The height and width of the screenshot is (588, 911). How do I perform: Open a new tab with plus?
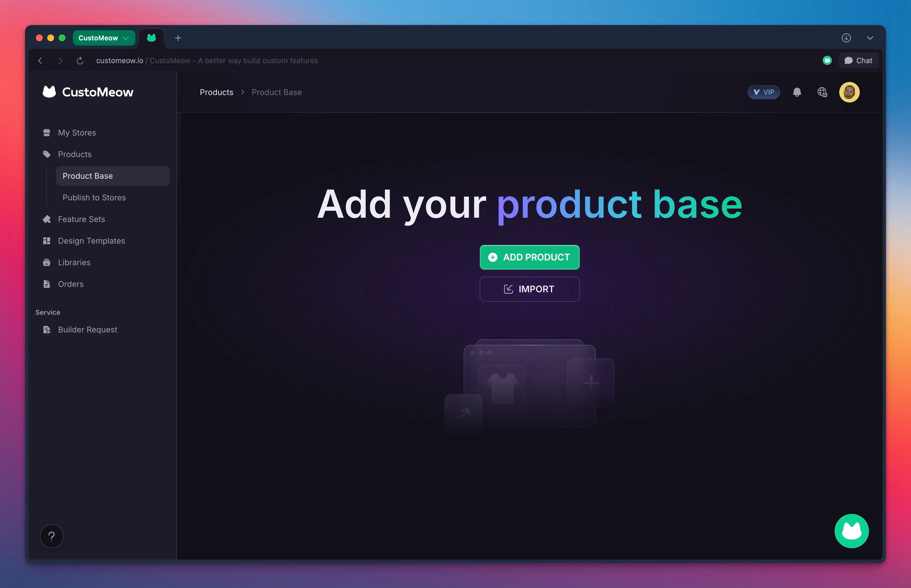pos(178,38)
